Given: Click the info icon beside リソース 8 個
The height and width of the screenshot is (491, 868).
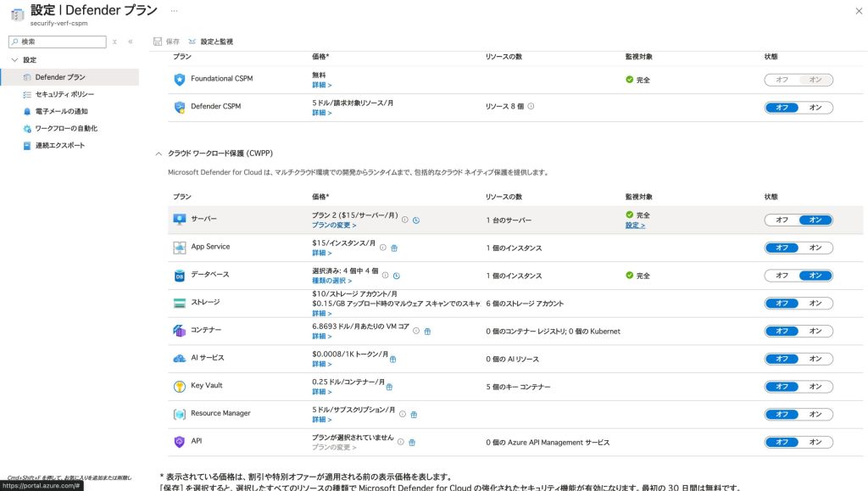Looking at the screenshot, I should 531,107.
